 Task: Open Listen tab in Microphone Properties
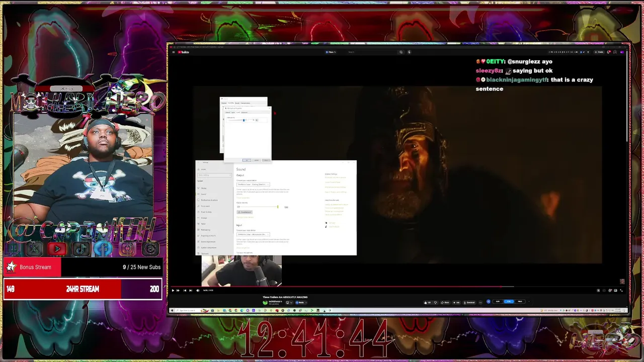coord(233,113)
